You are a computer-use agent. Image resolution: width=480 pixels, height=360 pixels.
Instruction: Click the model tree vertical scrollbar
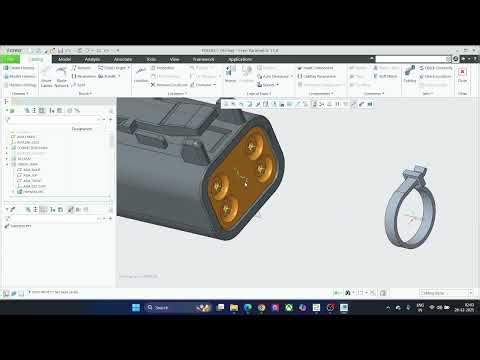[x=111, y=140]
